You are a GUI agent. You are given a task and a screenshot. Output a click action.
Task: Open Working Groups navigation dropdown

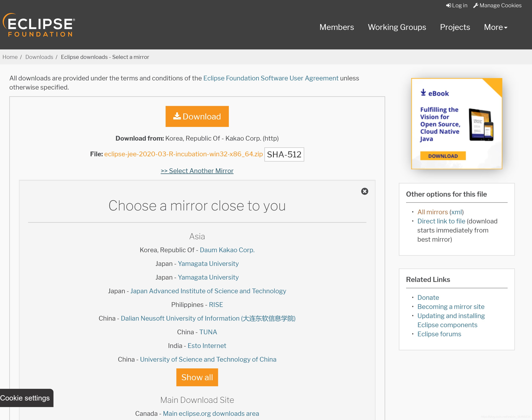coord(396,27)
